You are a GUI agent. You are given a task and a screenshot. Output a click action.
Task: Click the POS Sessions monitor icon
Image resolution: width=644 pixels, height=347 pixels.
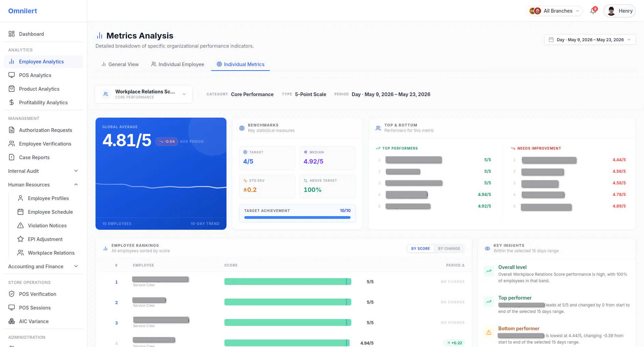(12, 307)
